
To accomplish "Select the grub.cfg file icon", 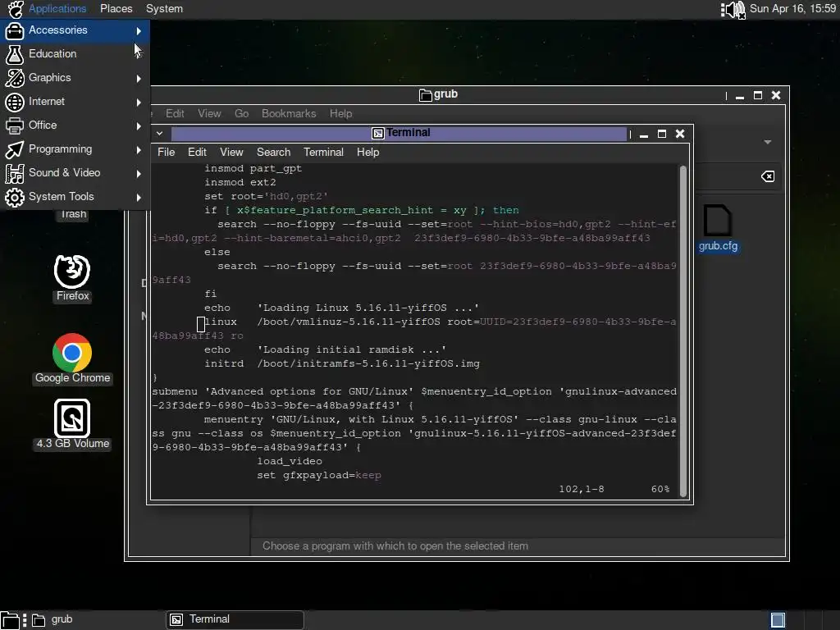I will coord(717,220).
